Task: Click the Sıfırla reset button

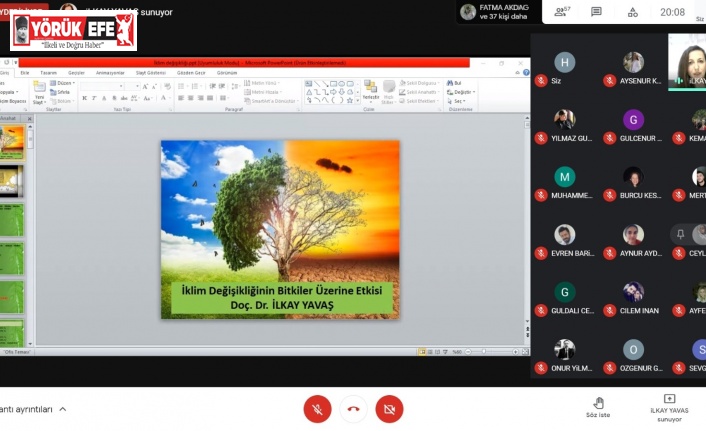Action: pyautogui.click(x=60, y=92)
